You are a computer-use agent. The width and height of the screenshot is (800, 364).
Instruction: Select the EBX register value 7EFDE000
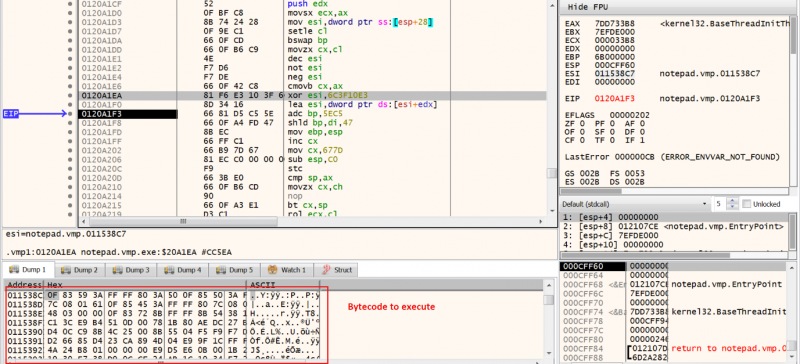[615, 32]
